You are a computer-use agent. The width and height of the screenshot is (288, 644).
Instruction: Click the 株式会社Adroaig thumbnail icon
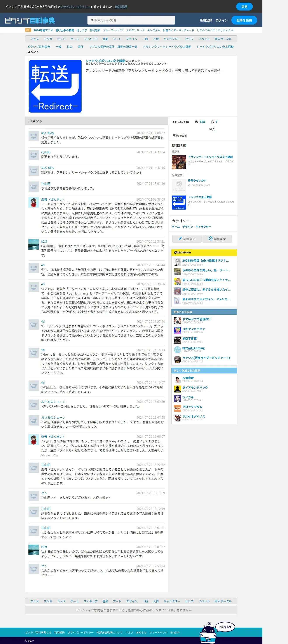point(177,349)
